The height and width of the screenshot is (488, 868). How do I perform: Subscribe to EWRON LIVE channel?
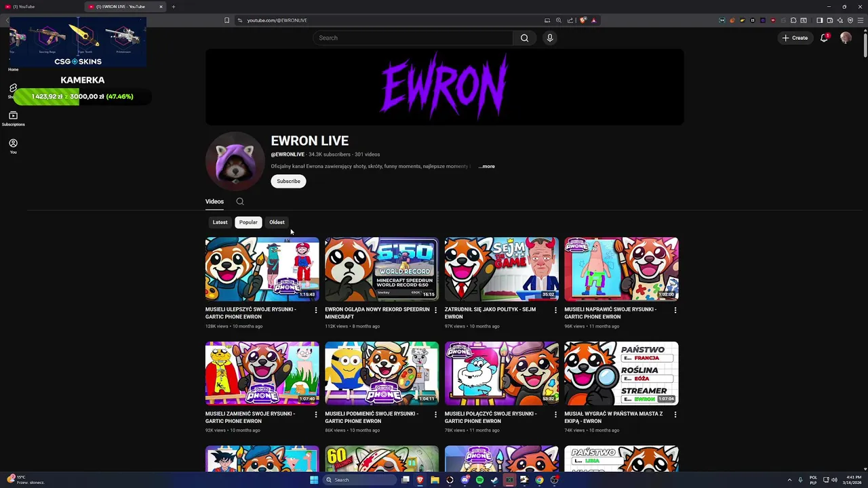(288, 181)
